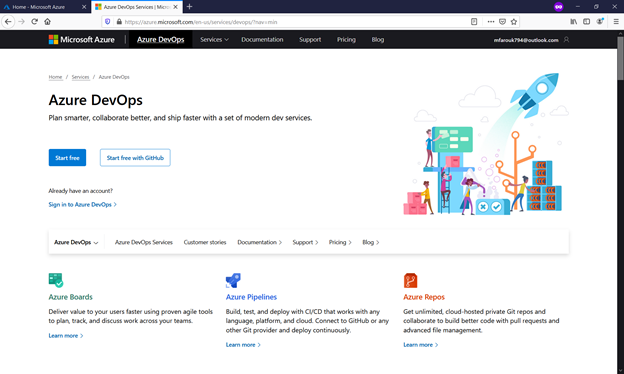Click the Pocket save icon
The width and height of the screenshot is (624, 374).
coord(502,22)
